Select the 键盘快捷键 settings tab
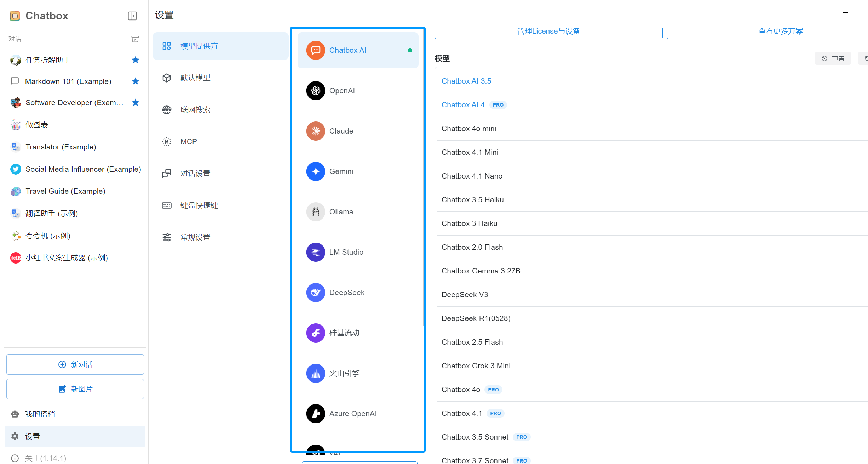The height and width of the screenshot is (464, 868). [221, 205]
